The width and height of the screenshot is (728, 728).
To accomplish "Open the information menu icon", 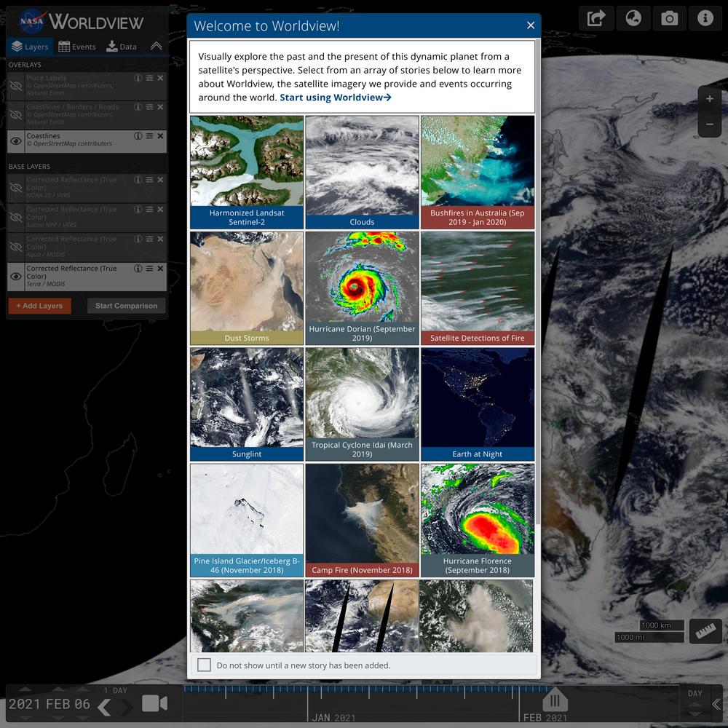I will (705, 19).
